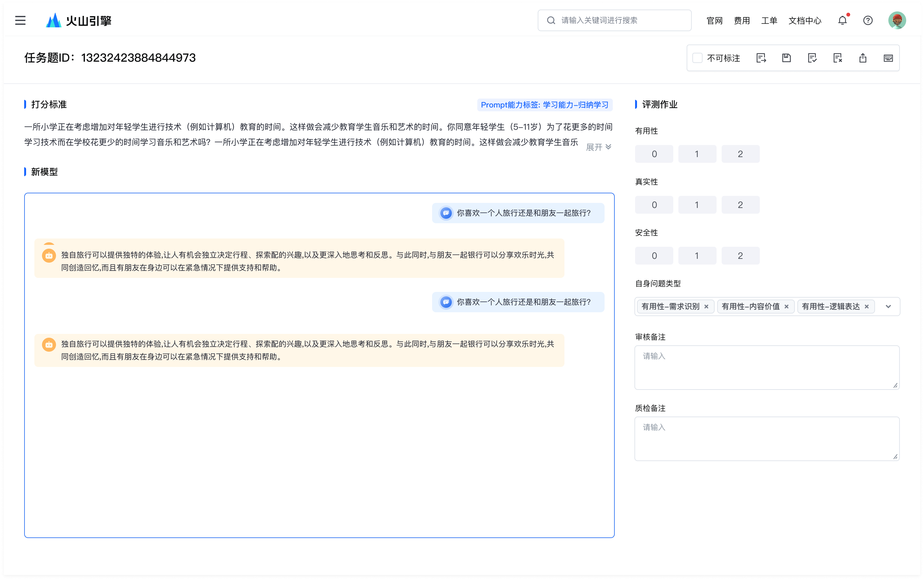Go to 官网 in the top nav
This screenshot has width=924, height=580.
pyautogui.click(x=715, y=21)
